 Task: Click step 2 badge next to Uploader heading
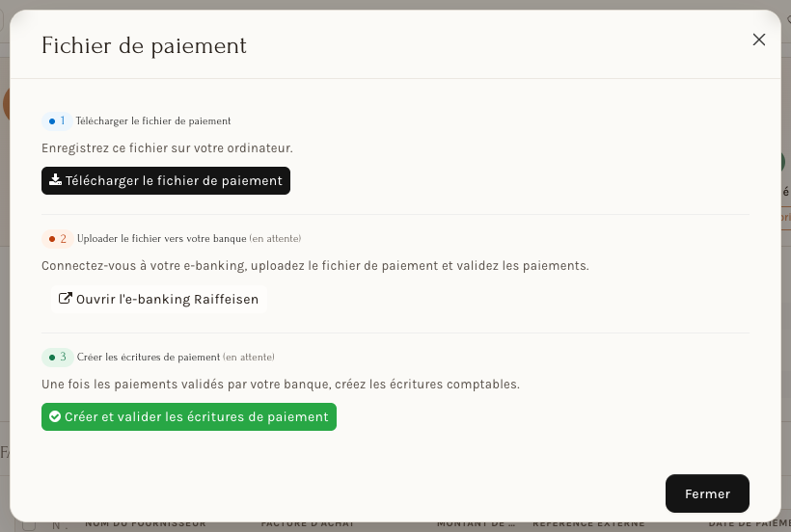click(58, 239)
